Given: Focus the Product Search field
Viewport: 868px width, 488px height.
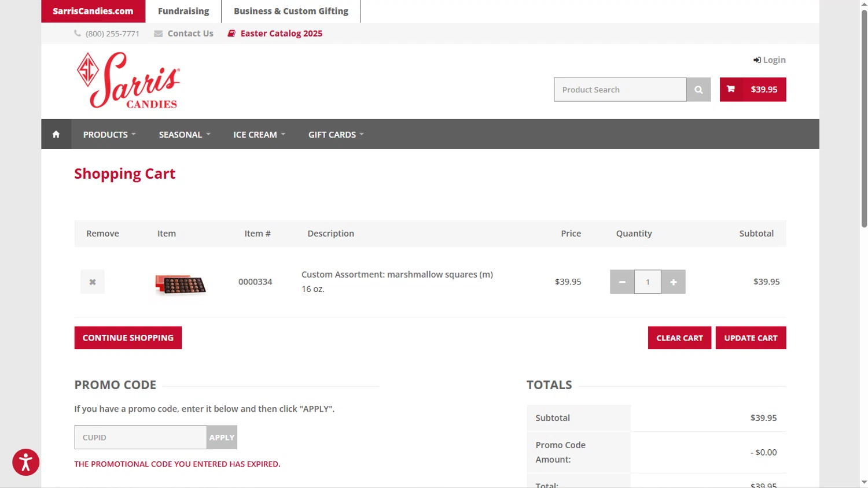Looking at the screenshot, I should pyautogui.click(x=620, y=90).
